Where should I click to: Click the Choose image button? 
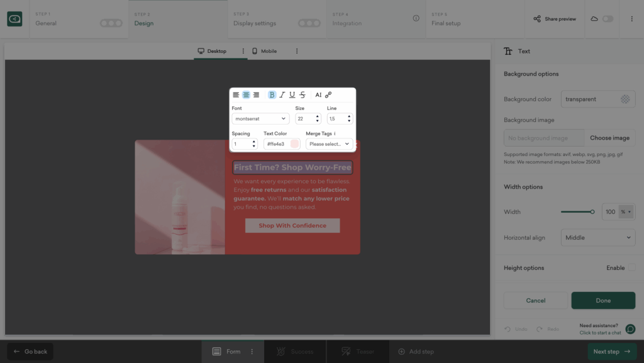(x=609, y=138)
